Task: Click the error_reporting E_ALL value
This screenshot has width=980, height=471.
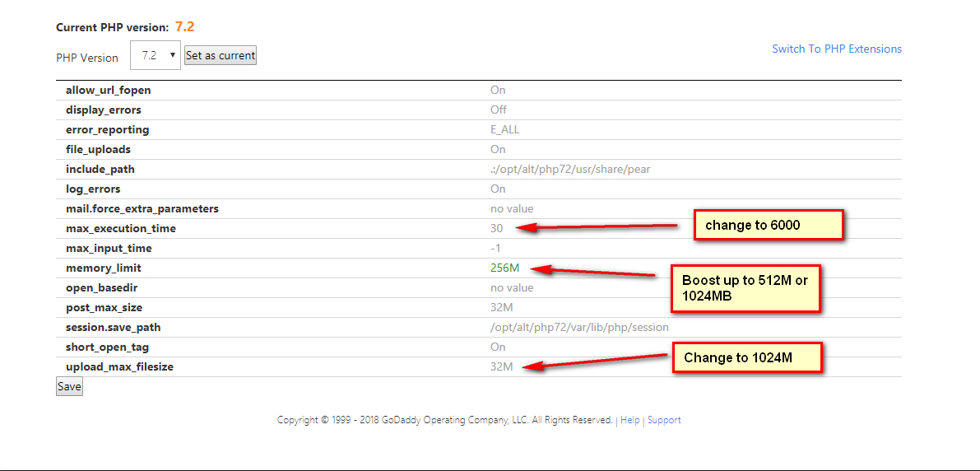Action: (504, 129)
